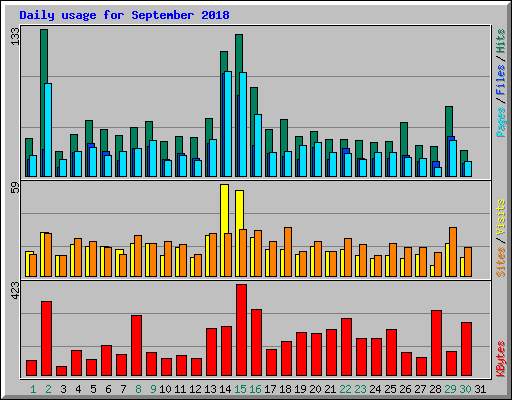Image resolution: width=512 pixels, height=400 pixels.
Task: Click day label "19" on the x-axis
Action: [300, 389]
